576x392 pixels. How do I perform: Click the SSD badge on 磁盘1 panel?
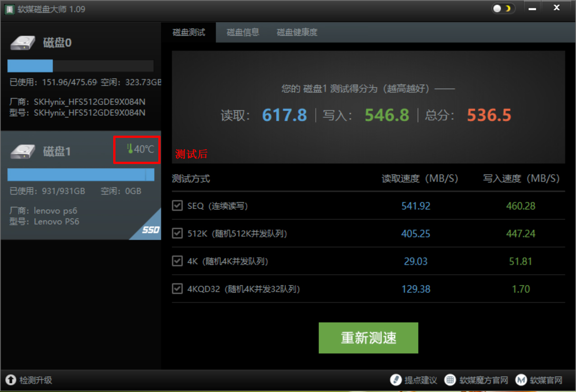point(152,230)
